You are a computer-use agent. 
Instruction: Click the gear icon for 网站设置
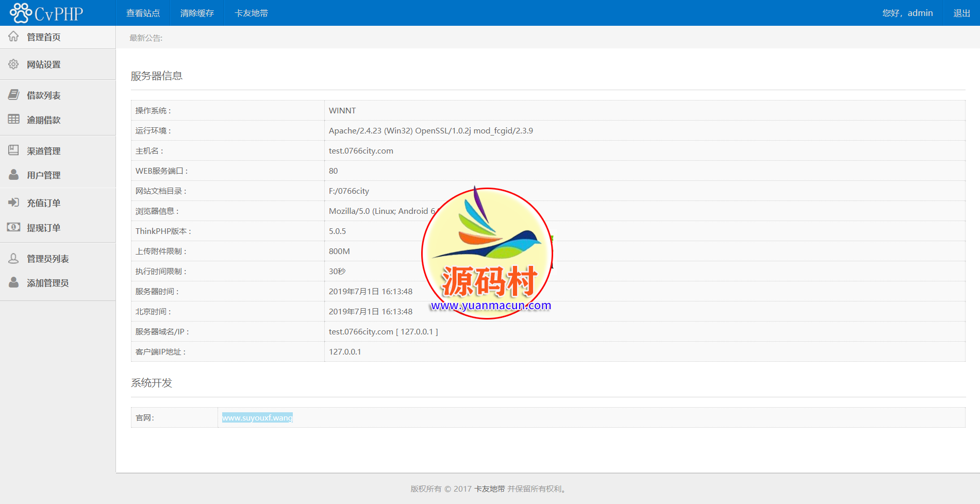click(x=13, y=64)
